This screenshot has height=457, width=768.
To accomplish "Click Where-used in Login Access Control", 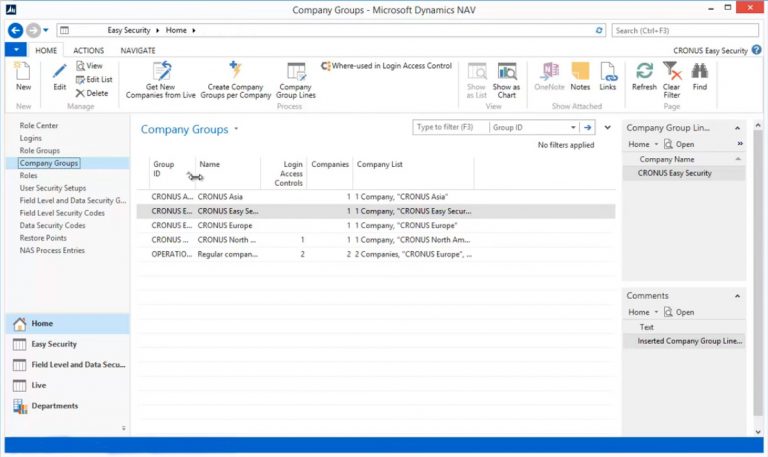I will [386, 66].
